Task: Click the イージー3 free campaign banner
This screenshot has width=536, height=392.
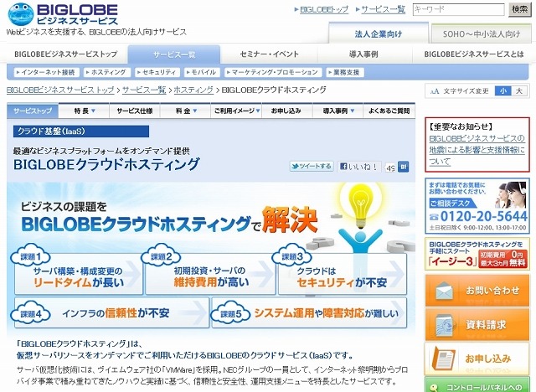Action: [x=477, y=254]
